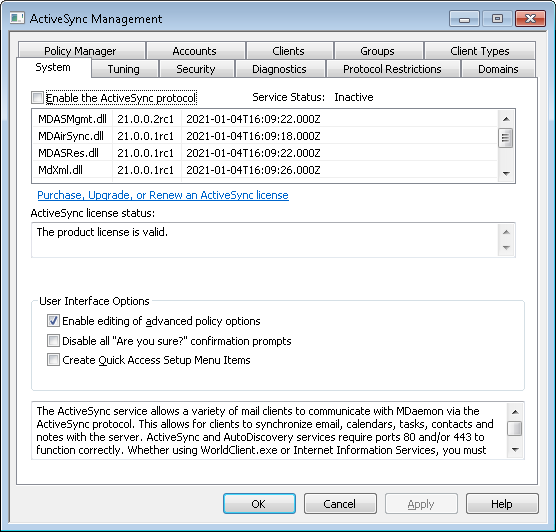
Task: Click the DLL list scroll down arrow
Action: point(506,173)
